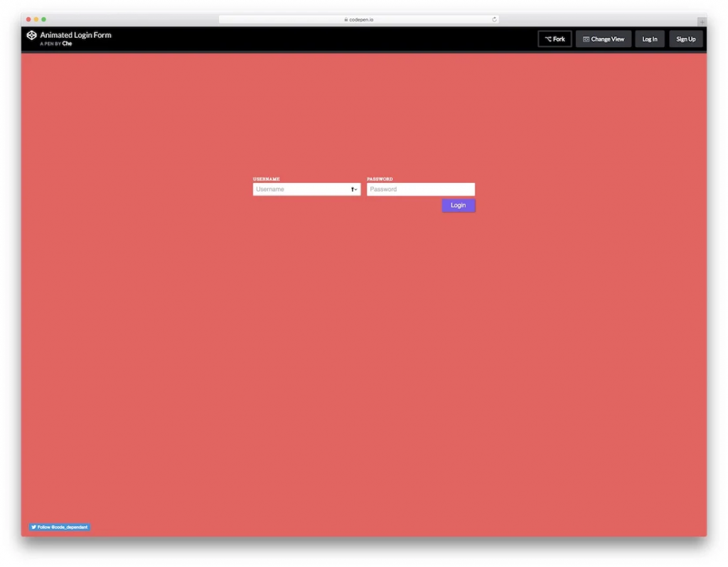Focus the Password input field

tap(419, 189)
